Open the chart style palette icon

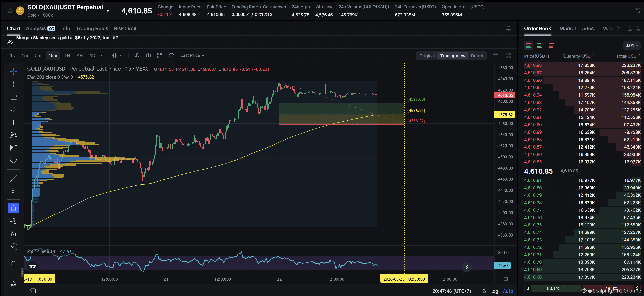pyautogui.click(x=149, y=55)
